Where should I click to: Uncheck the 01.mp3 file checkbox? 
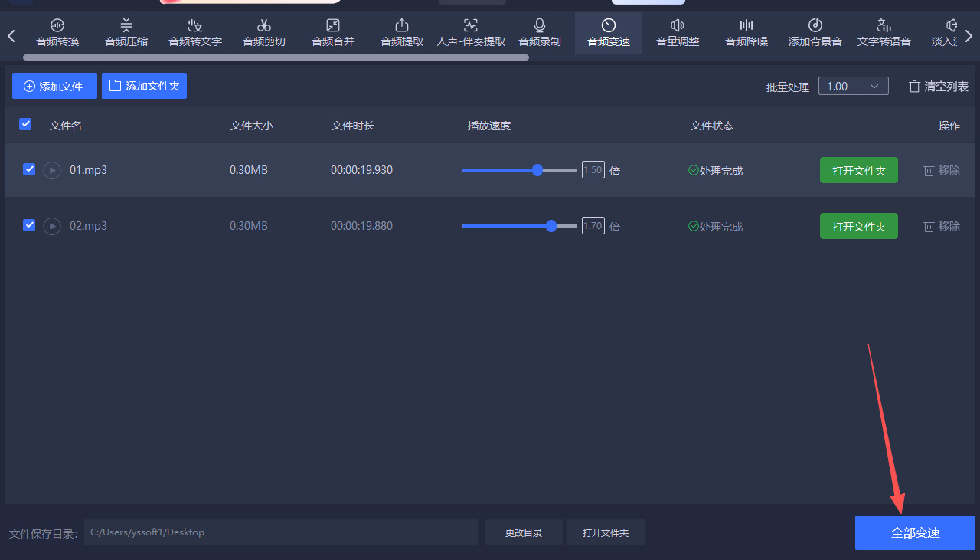click(x=29, y=169)
